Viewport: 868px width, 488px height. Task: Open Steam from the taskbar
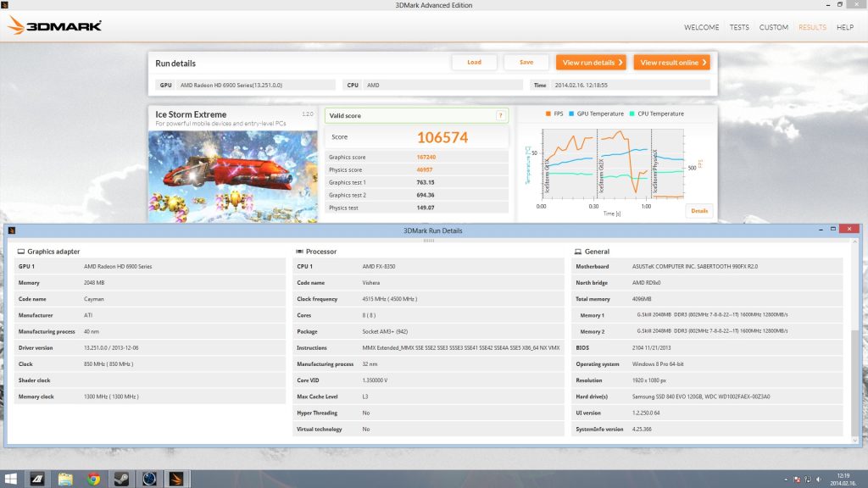[121, 479]
